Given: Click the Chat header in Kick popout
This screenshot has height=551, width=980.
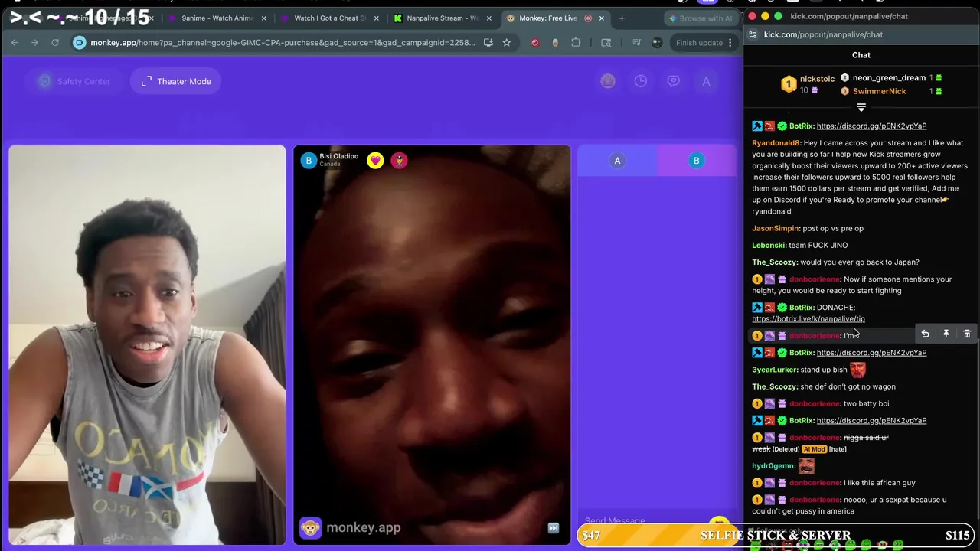Looking at the screenshot, I should click(x=861, y=55).
